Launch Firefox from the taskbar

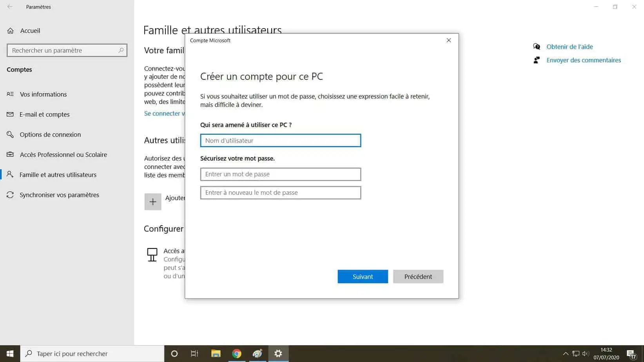click(x=258, y=353)
